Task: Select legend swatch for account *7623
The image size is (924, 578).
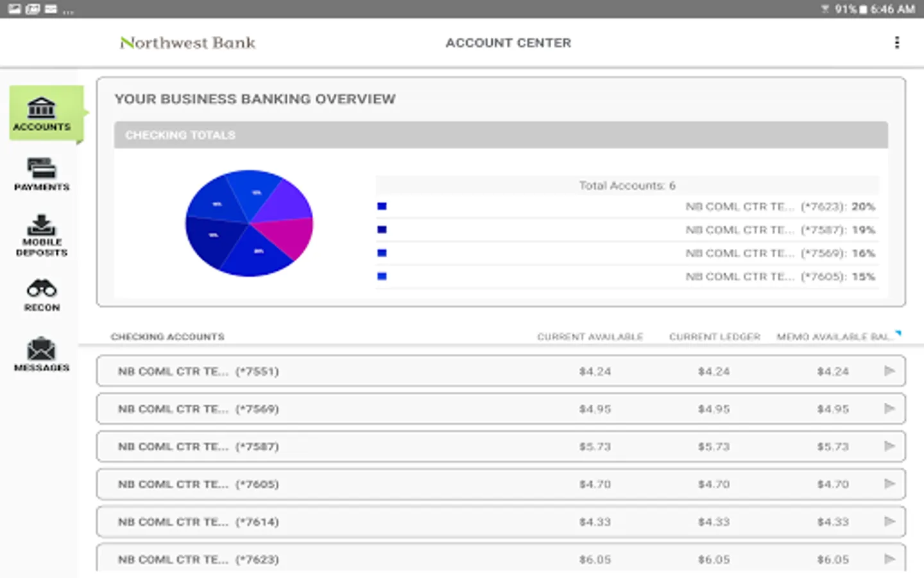Action: point(382,206)
